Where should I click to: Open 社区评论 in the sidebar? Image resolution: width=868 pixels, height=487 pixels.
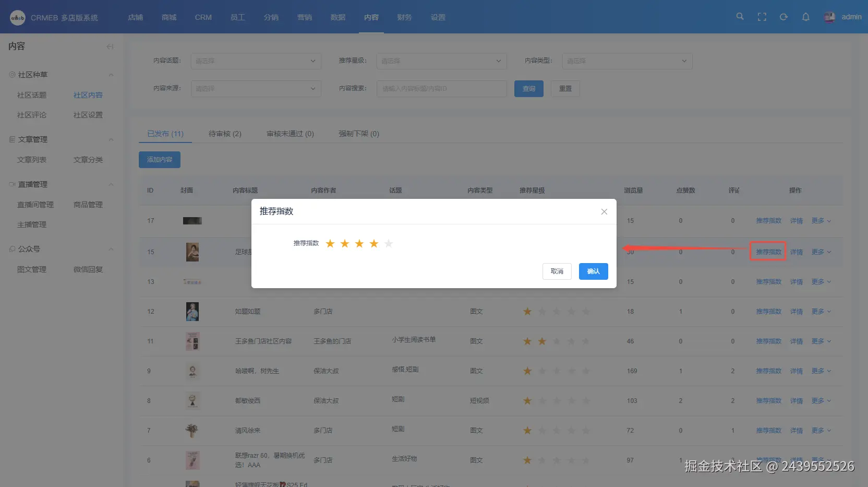[x=32, y=115]
